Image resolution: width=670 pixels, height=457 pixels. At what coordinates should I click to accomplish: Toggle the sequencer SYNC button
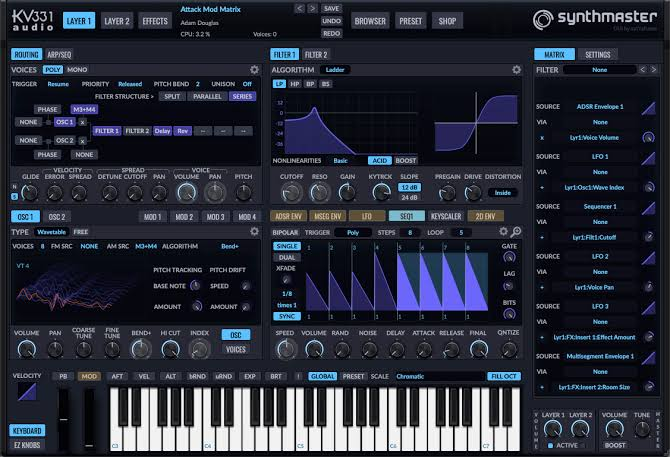coord(287,316)
